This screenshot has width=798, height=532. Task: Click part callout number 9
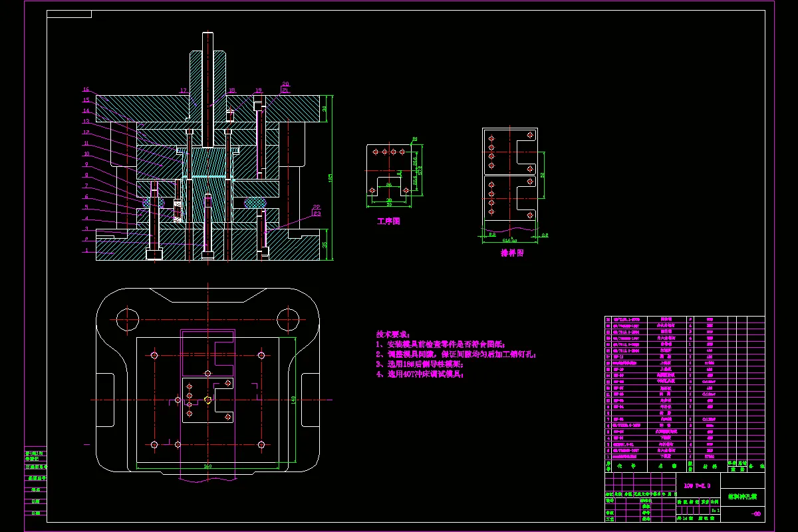coord(86,164)
